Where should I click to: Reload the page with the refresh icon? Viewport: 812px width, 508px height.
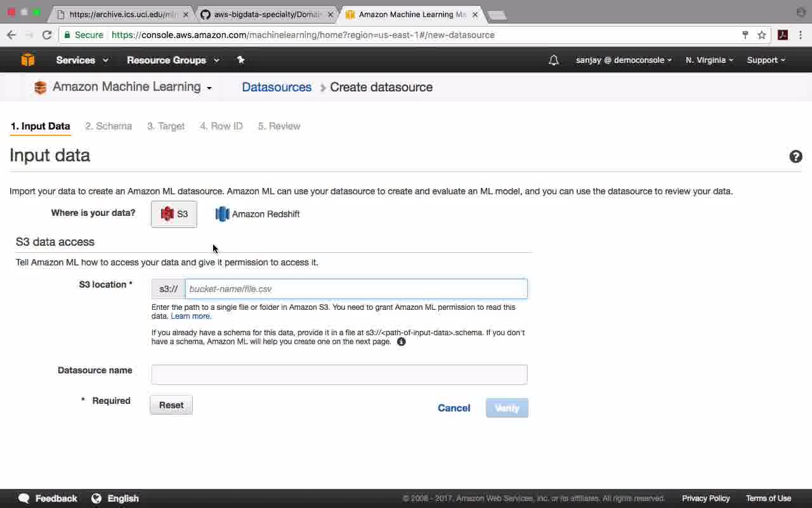point(47,35)
